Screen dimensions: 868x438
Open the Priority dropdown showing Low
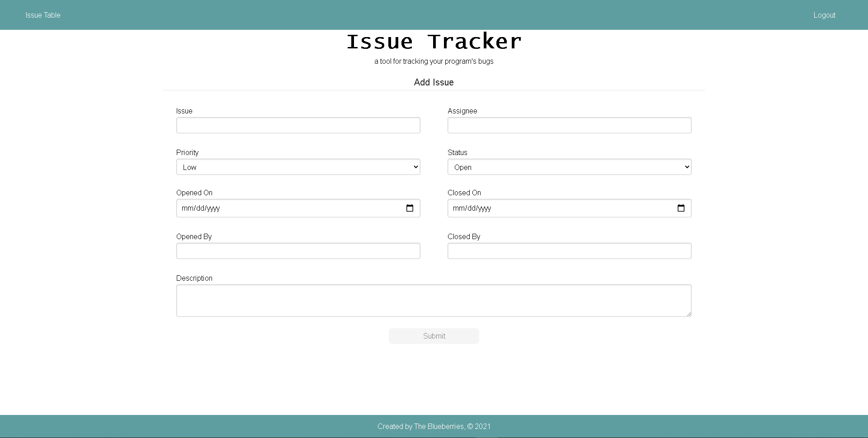[298, 167]
